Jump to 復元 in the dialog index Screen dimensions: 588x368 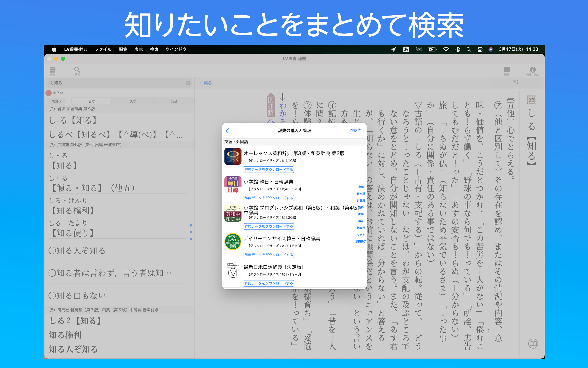point(361,187)
